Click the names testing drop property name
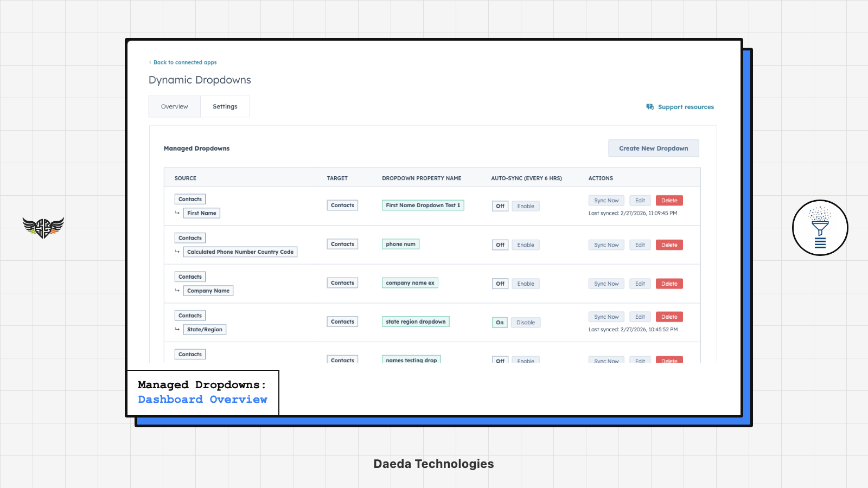 (x=411, y=359)
